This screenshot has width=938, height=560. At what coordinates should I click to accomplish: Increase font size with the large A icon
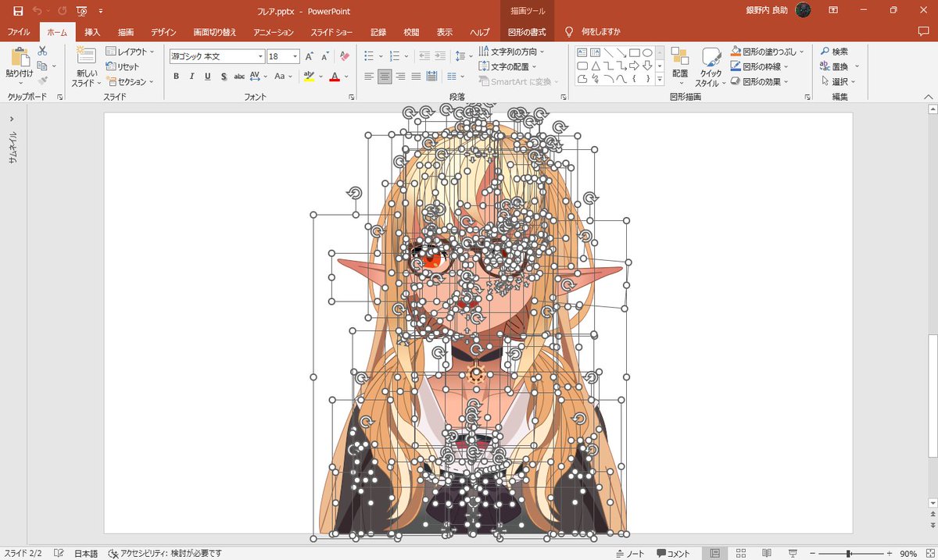coord(310,56)
